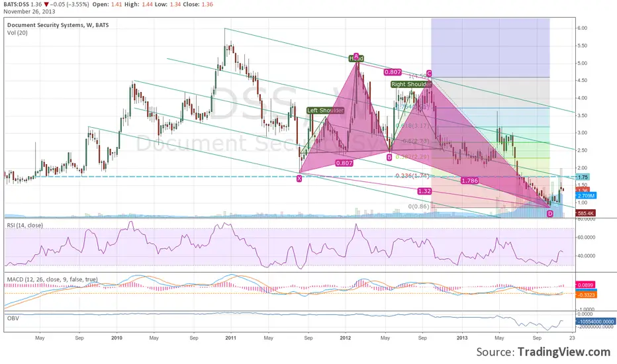This screenshot has width=617, height=364.
Task: Click the 'RSI (14, close)' indicator label
Action: coord(24,226)
